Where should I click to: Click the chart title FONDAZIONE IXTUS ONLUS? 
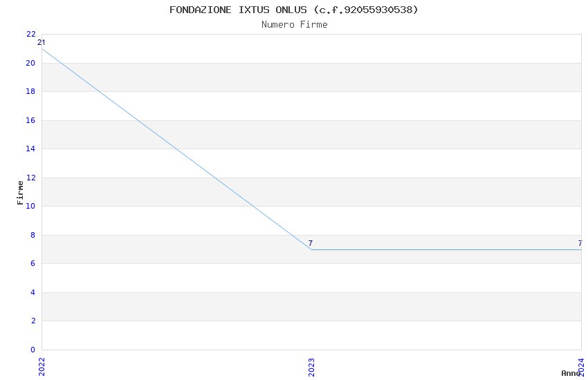click(x=293, y=10)
